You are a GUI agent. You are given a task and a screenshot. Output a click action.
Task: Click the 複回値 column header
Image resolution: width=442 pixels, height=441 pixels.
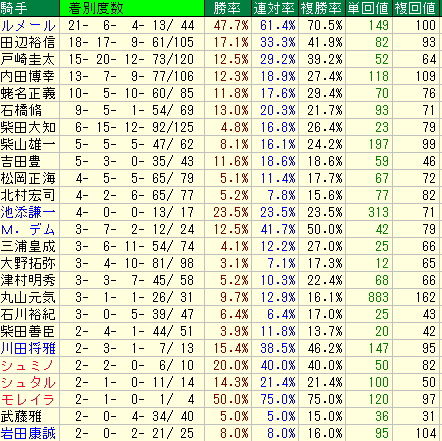416,8
